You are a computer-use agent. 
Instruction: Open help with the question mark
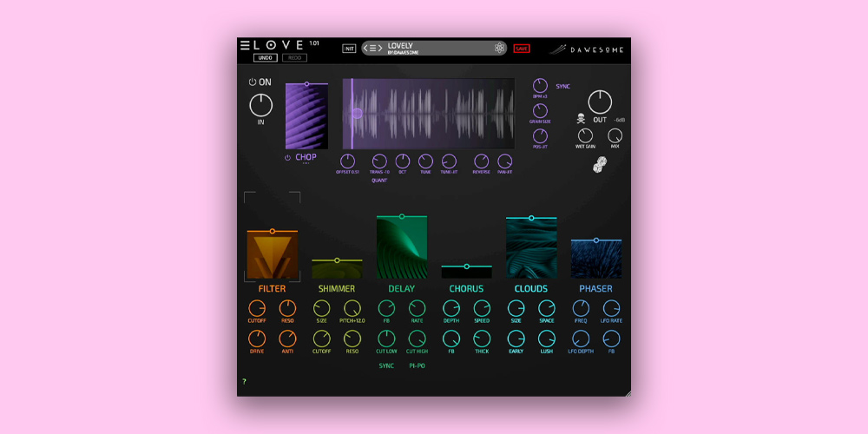[244, 381]
